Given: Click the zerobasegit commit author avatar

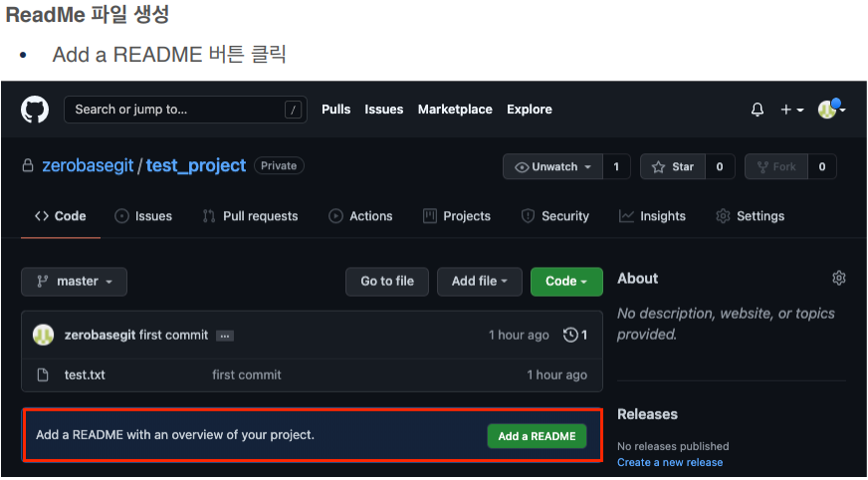Looking at the screenshot, I should (43, 335).
